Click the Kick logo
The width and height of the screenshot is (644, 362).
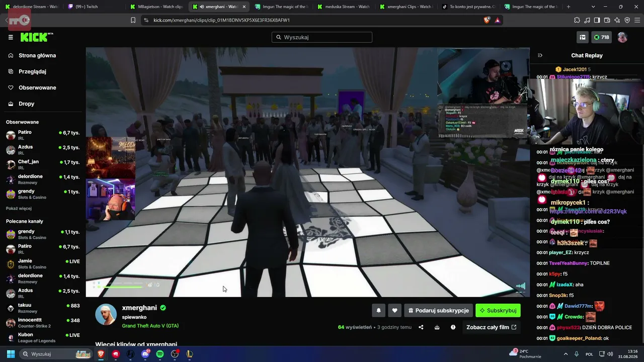(36, 37)
